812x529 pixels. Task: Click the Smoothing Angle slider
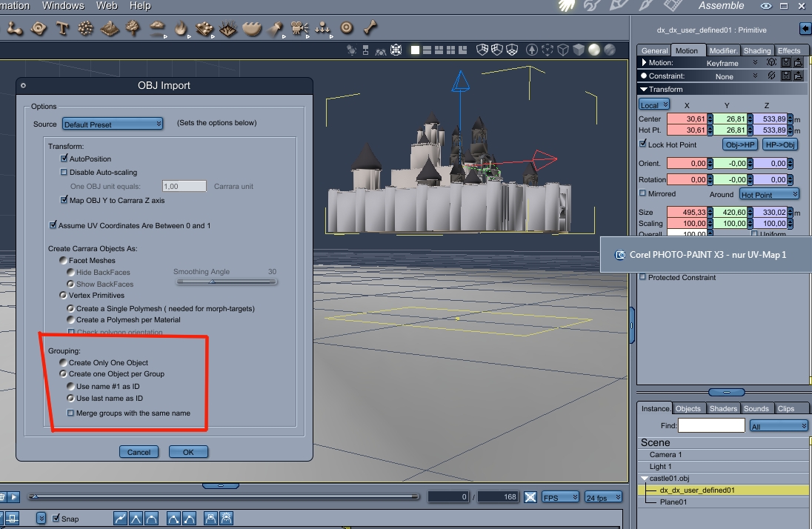click(226, 282)
